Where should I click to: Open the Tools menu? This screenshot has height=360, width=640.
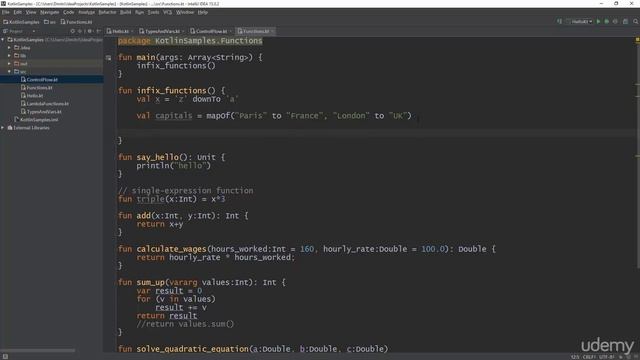153,12
